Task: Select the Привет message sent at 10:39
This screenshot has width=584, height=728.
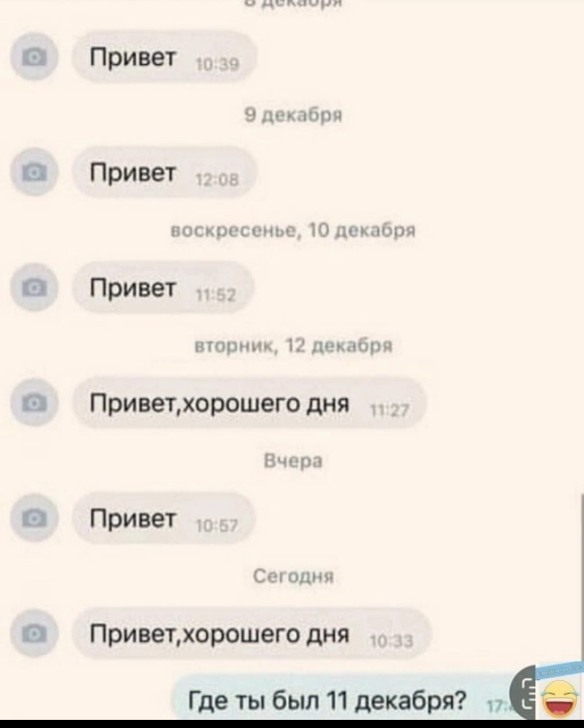Action: click(164, 58)
